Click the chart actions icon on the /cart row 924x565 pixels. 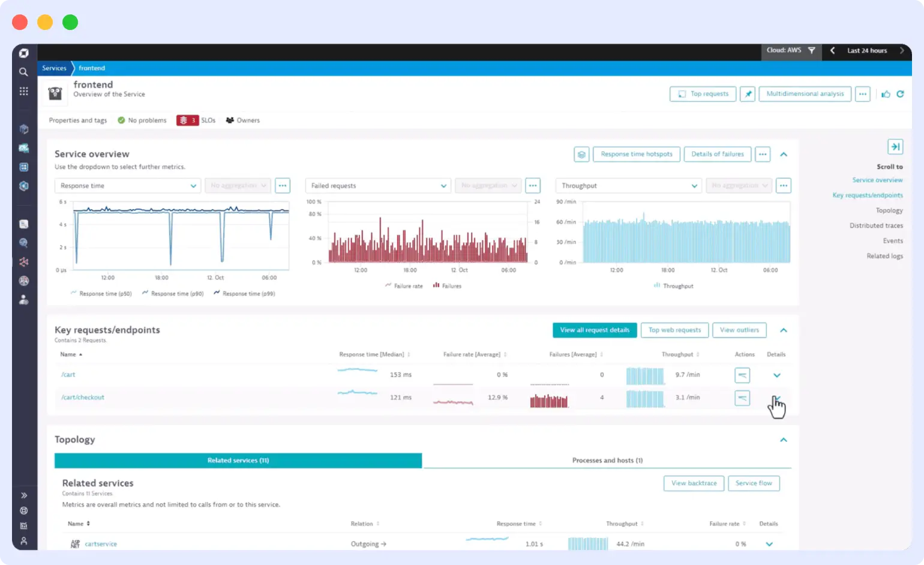point(742,375)
